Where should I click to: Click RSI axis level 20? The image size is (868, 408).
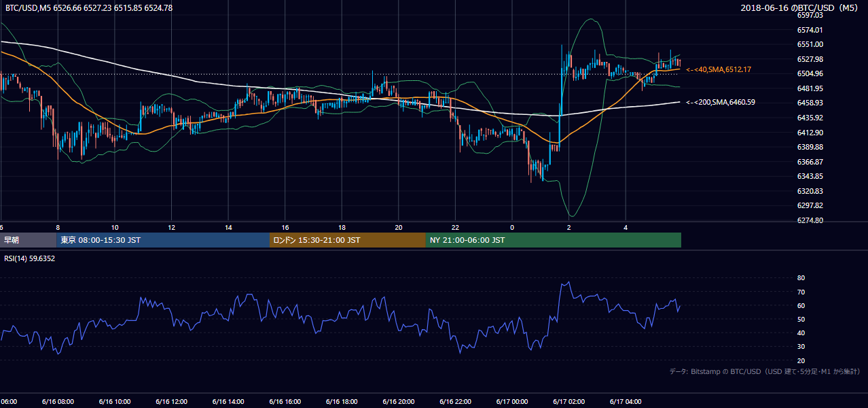pyautogui.click(x=801, y=360)
